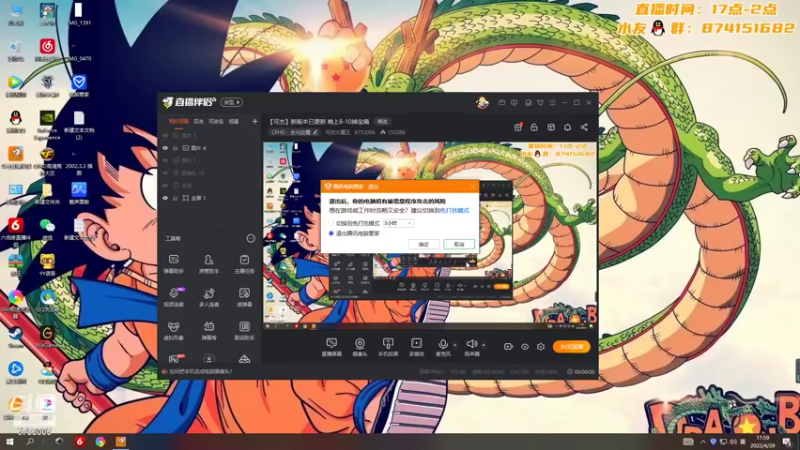Click the orange live broadcast button
This screenshot has width=800, height=450.
click(x=571, y=347)
